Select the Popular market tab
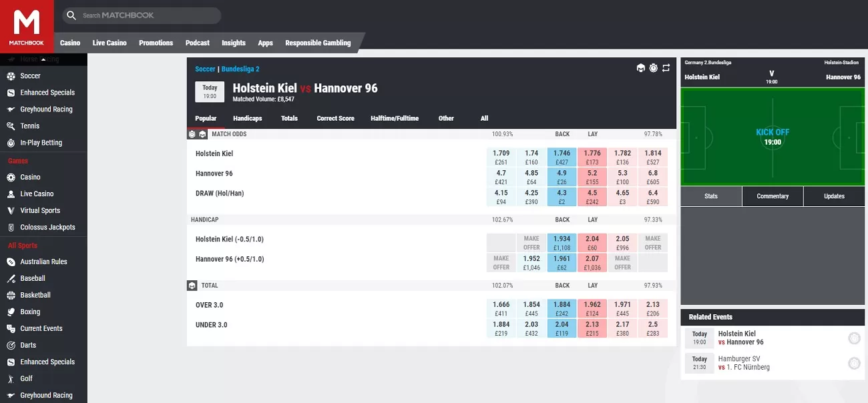 click(x=206, y=118)
